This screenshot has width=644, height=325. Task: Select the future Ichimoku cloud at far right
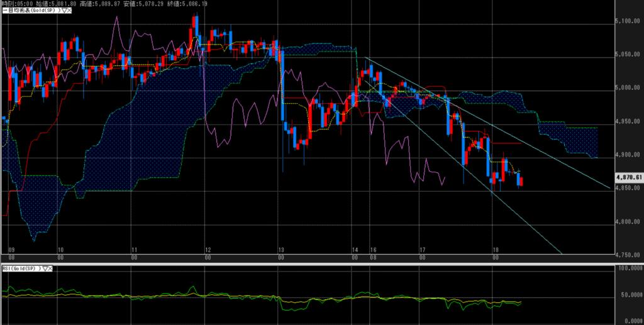click(569, 137)
